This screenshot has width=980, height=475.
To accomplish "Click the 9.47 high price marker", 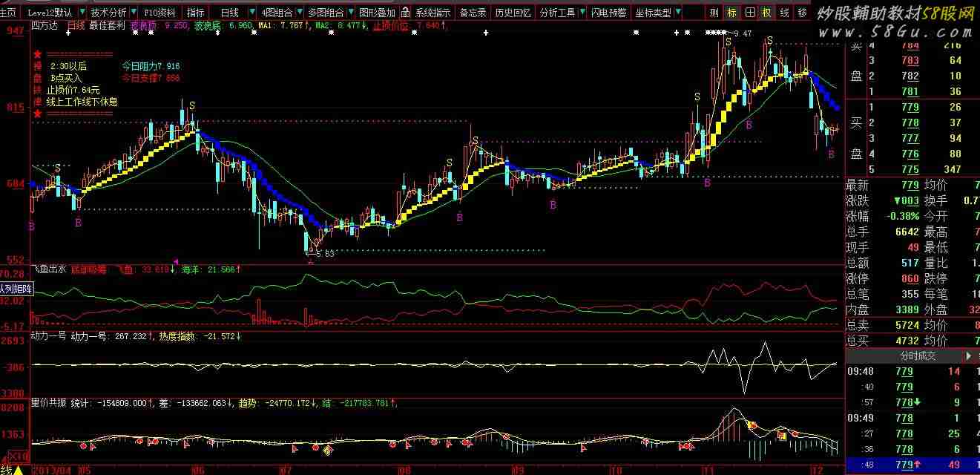I will coord(742,33).
